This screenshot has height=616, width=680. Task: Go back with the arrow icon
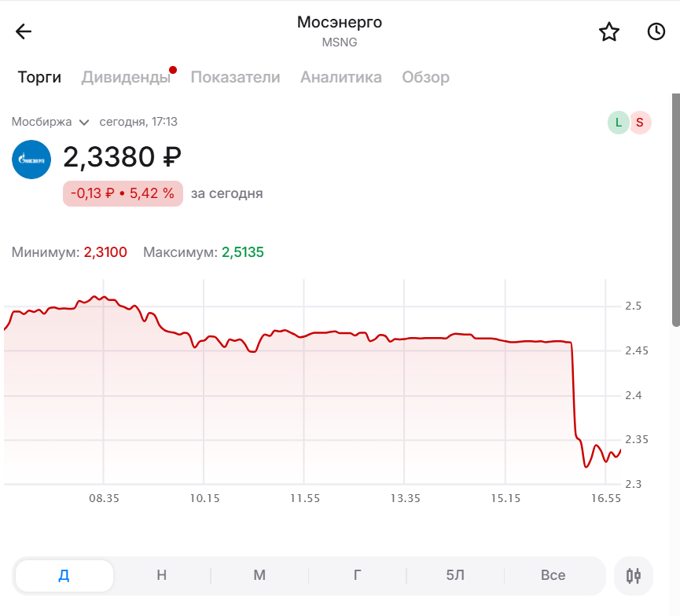click(x=24, y=31)
